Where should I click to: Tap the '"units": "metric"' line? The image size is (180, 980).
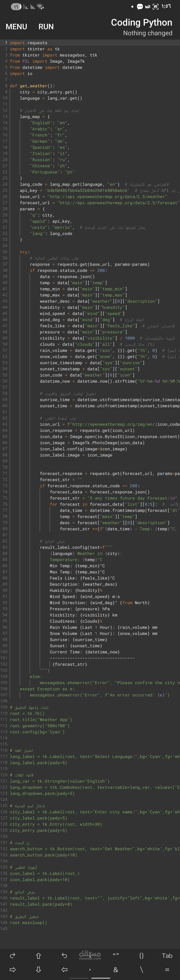point(52,227)
